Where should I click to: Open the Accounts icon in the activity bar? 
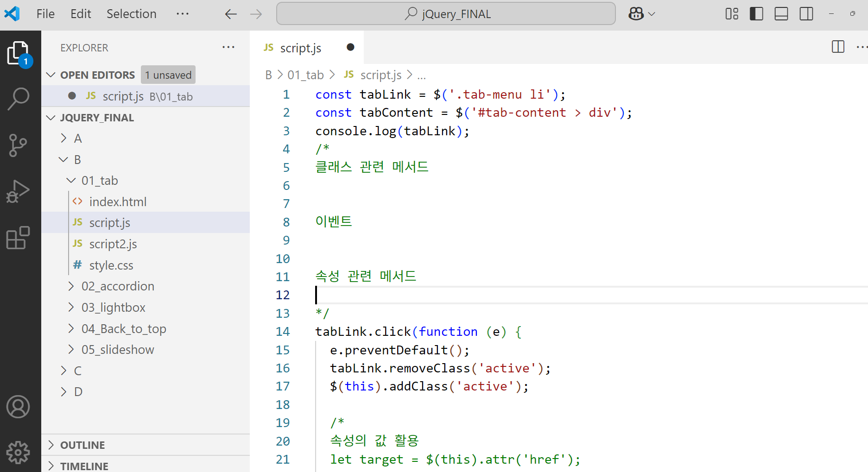pos(19,407)
